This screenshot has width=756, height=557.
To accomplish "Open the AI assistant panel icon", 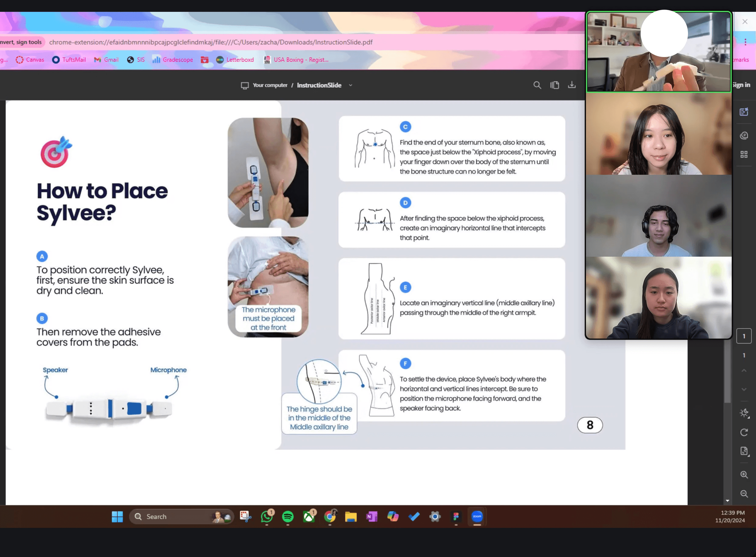I will pos(744,112).
